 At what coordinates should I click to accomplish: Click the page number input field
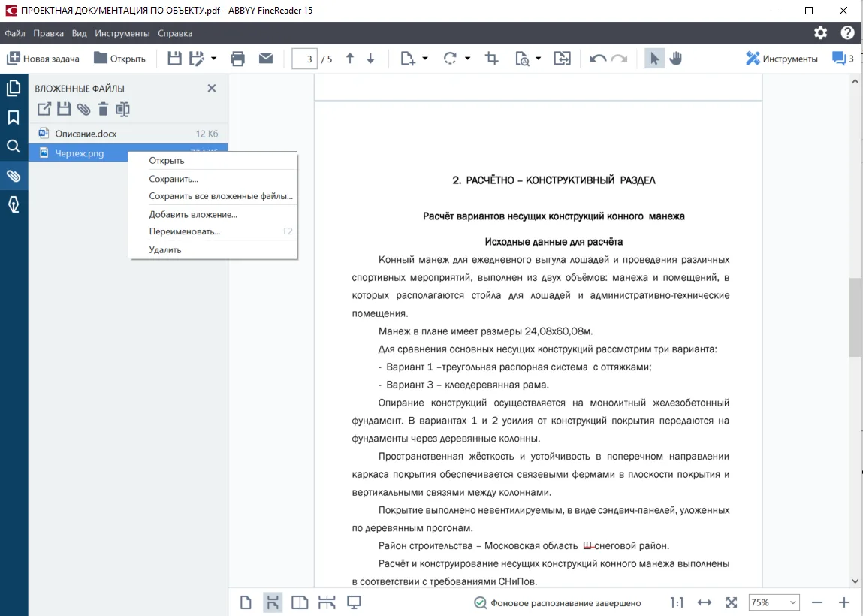[304, 59]
